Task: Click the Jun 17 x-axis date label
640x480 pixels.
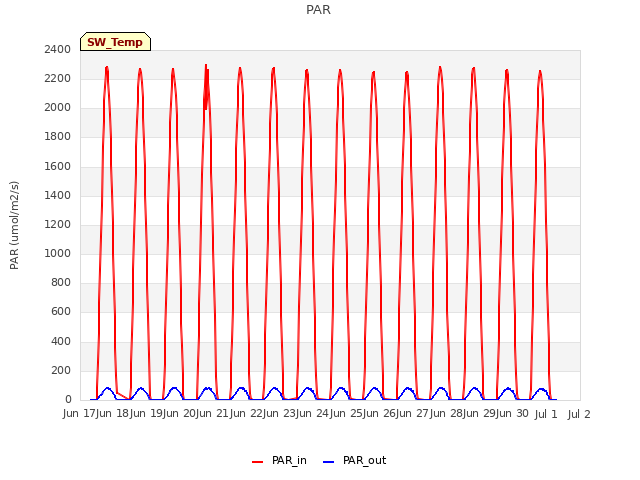Action: click(x=80, y=414)
